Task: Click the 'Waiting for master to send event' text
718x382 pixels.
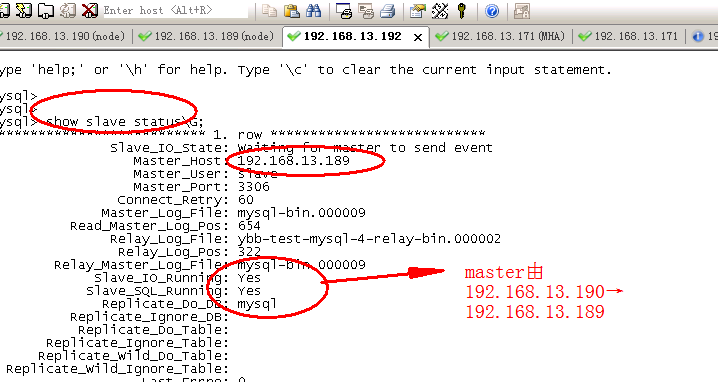Action: [x=365, y=148]
